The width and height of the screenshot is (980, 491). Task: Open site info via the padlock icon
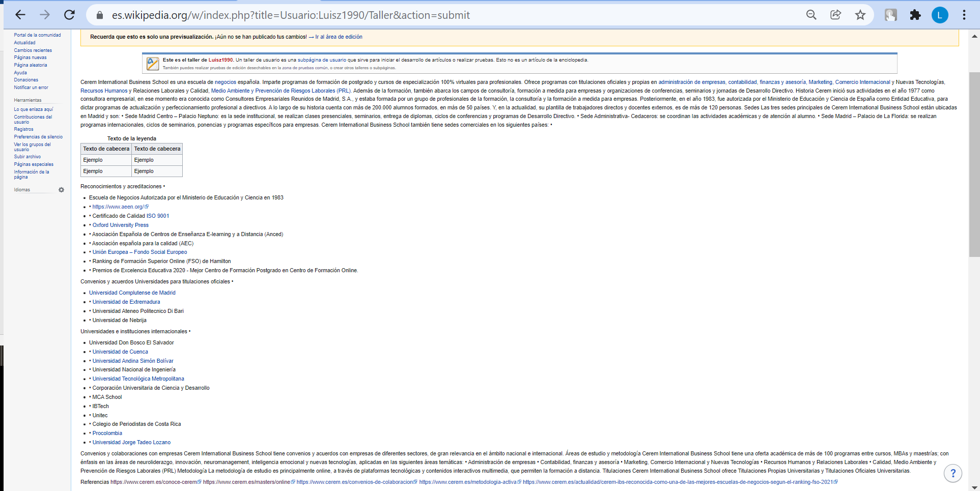tap(101, 15)
